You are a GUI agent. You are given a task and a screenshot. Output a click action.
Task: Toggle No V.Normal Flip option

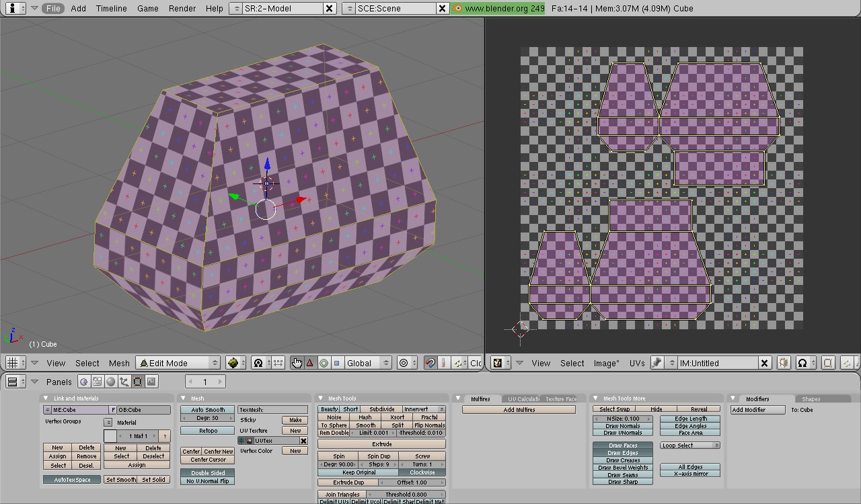pyautogui.click(x=208, y=481)
